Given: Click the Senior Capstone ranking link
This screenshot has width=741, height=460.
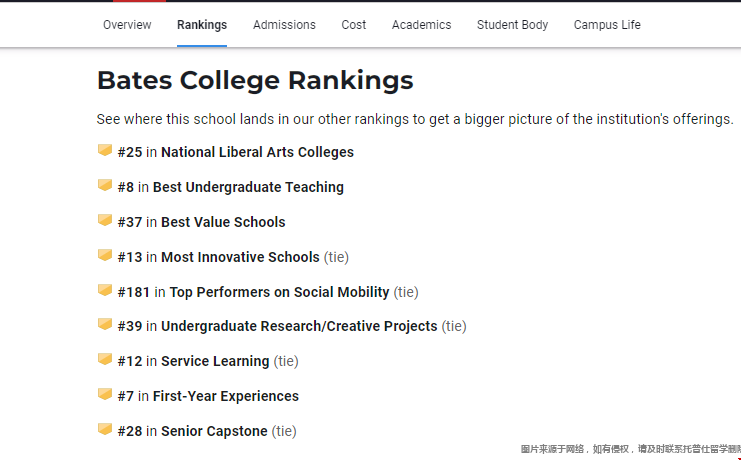Looking at the screenshot, I should tap(214, 431).
